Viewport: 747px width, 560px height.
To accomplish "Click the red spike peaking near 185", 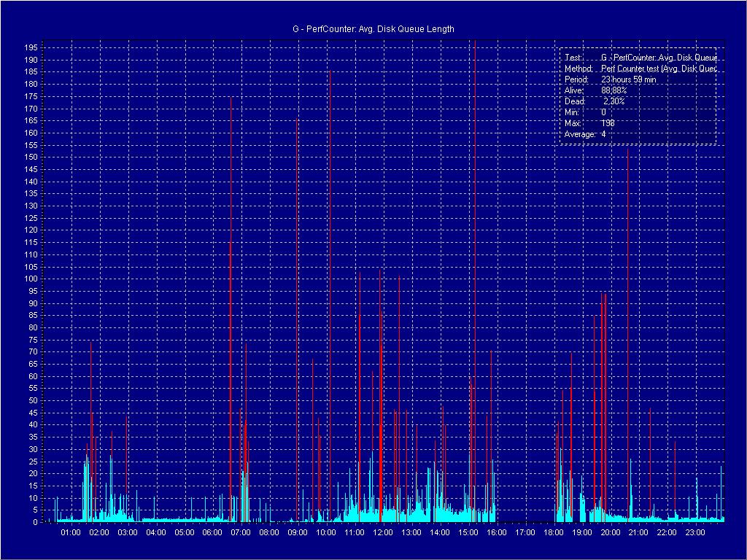I will [x=330, y=219].
